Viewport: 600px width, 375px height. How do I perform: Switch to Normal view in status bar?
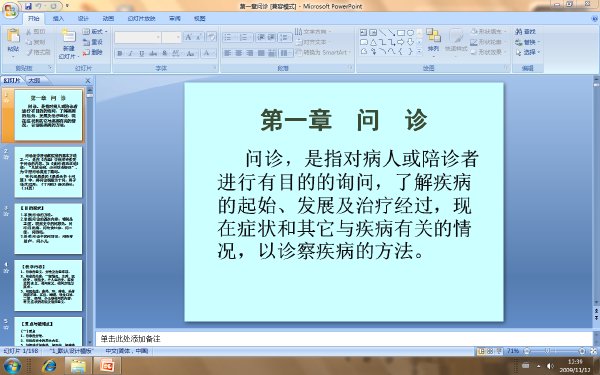[x=481, y=351]
